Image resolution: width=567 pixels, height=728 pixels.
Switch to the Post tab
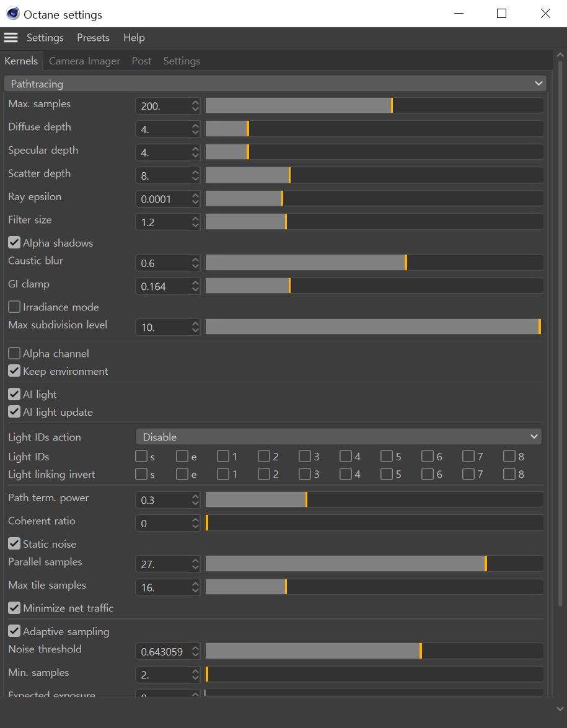pos(142,61)
